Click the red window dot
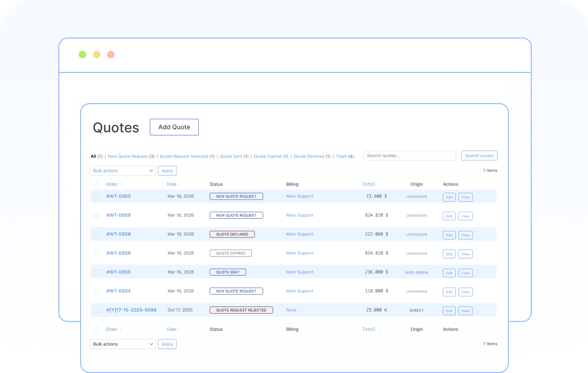 coord(111,54)
